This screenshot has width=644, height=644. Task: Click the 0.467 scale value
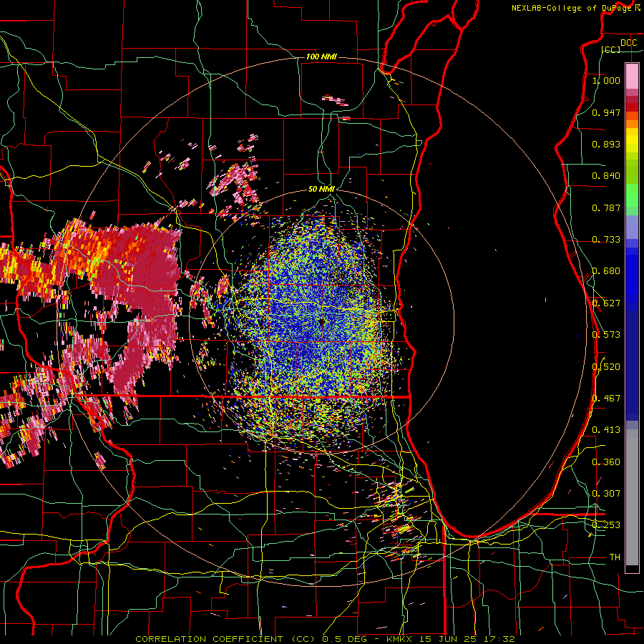pyautogui.click(x=606, y=399)
